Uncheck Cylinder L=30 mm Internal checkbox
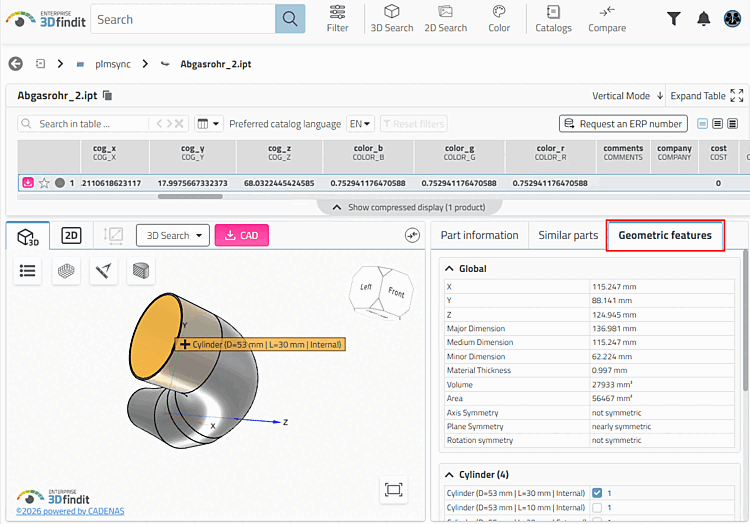Screen dimensions: 750x524 click(597, 493)
